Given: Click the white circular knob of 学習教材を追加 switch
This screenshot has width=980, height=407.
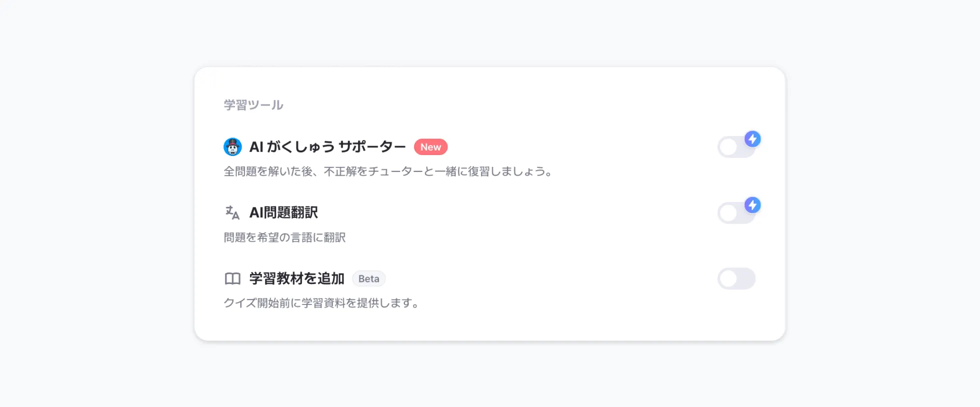Looking at the screenshot, I should pyautogui.click(x=728, y=278).
